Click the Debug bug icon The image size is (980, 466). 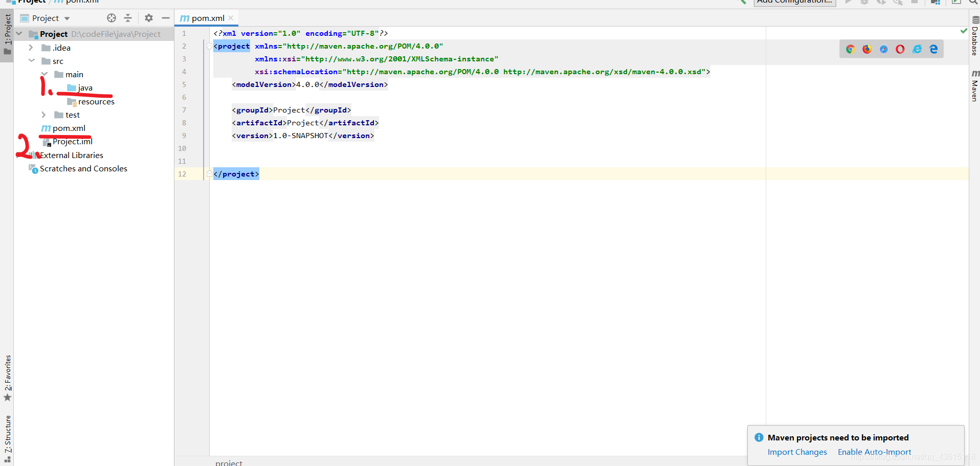864,2
